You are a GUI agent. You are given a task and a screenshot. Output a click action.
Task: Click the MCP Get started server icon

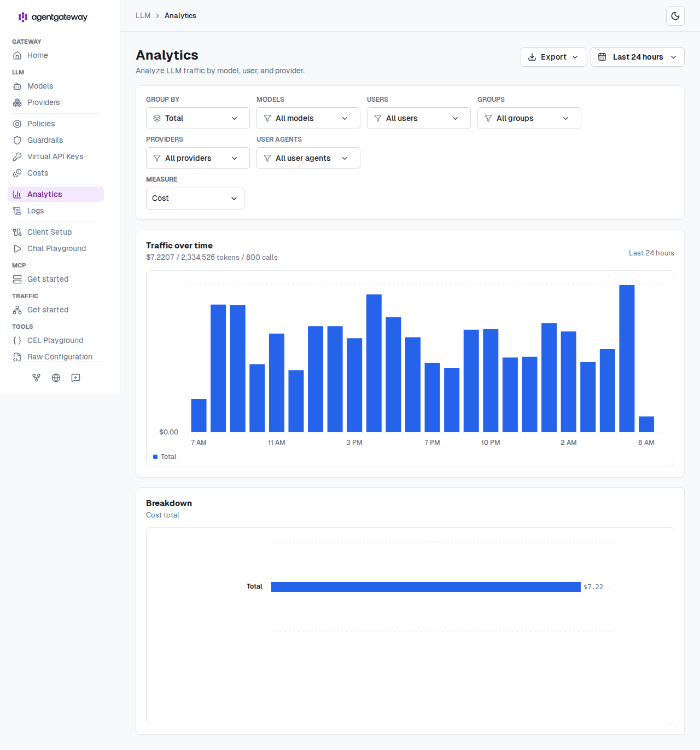coord(17,279)
